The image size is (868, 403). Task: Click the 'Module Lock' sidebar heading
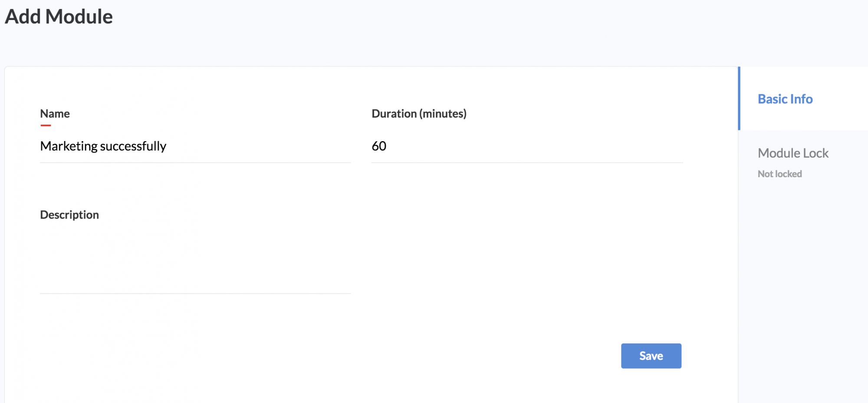pyautogui.click(x=793, y=153)
